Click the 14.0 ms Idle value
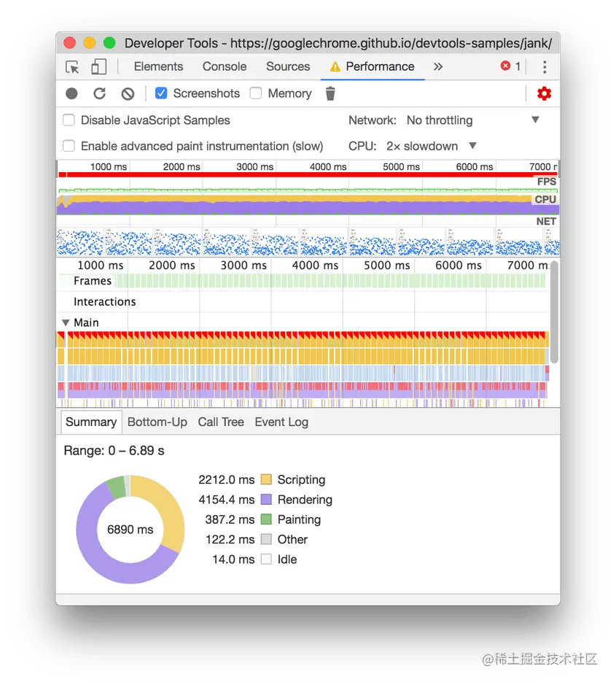This screenshot has height=685, width=616. [x=233, y=560]
